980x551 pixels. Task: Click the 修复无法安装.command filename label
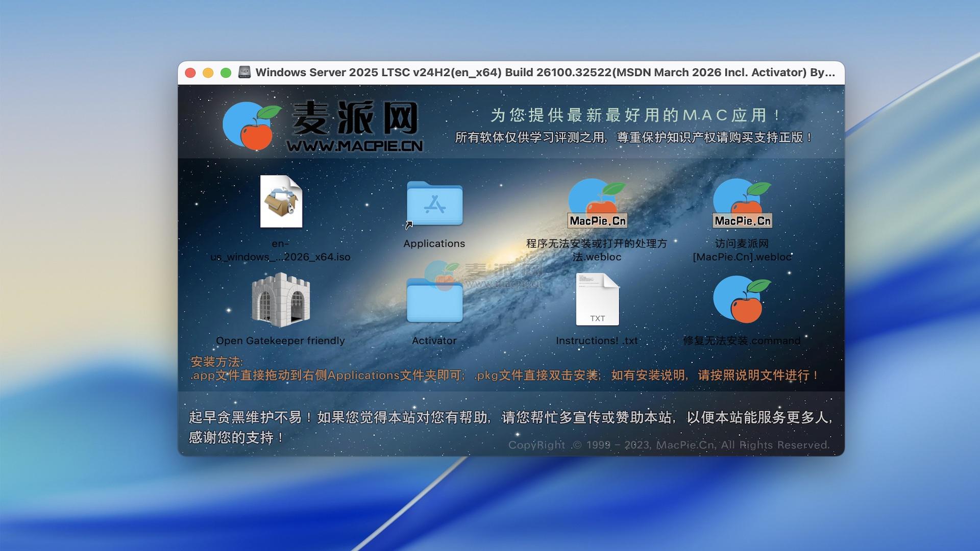tap(742, 341)
